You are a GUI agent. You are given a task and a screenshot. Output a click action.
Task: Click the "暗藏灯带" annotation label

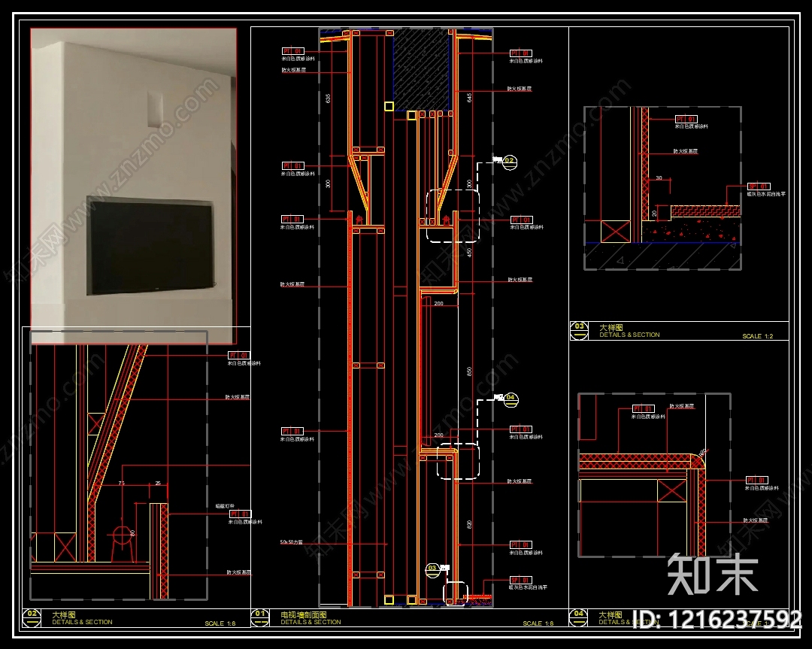[x=225, y=506]
